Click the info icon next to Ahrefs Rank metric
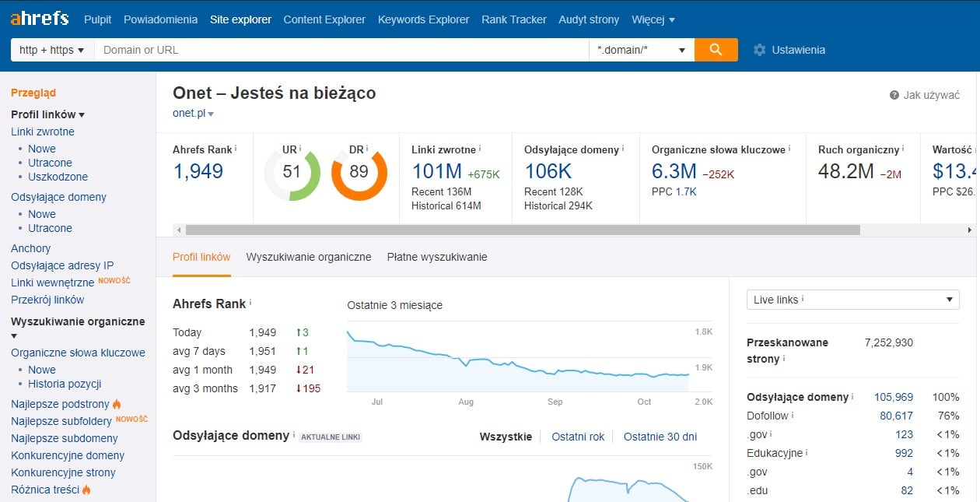The height and width of the screenshot is (502, 980). pos(236,148)
